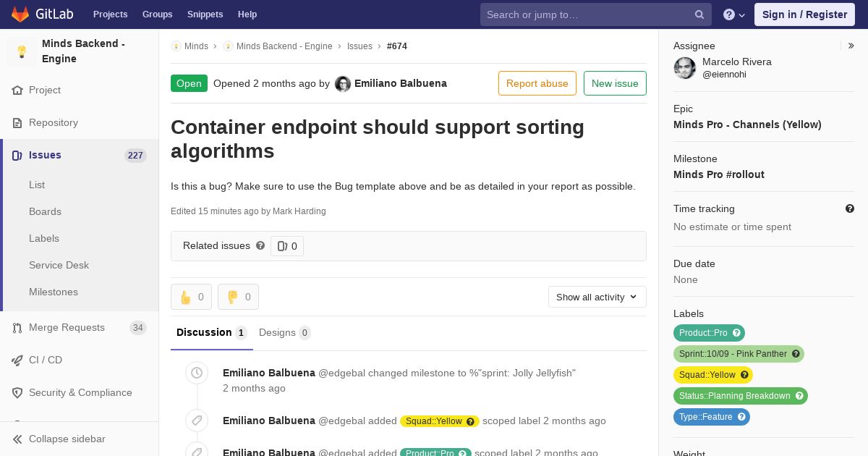Click the Merge Requests icon
Viewport: 868px width, 456px height.
(17, 328)
